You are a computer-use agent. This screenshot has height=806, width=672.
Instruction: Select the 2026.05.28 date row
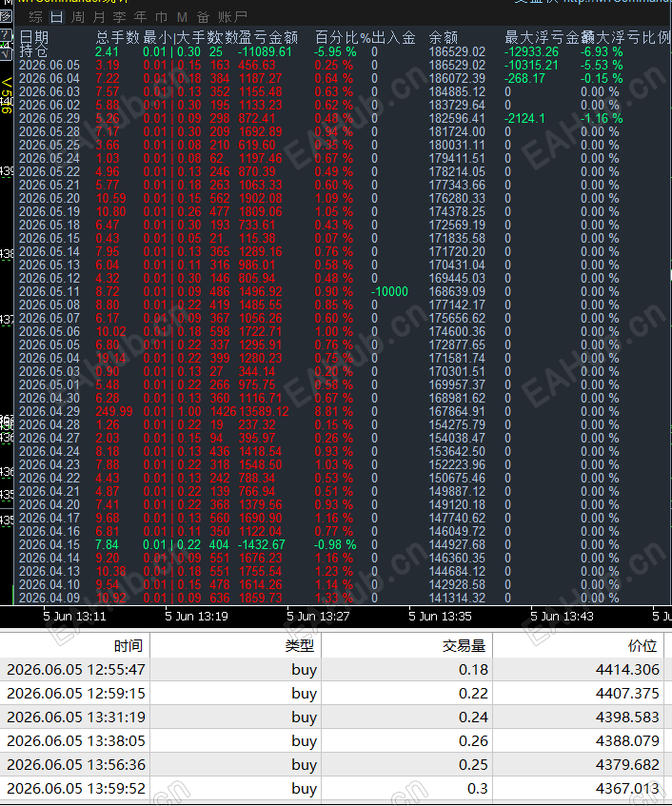coord(49,132)
